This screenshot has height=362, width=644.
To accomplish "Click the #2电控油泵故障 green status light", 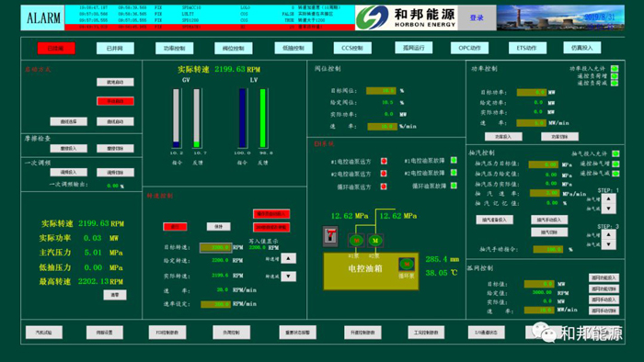I will 454,173.
